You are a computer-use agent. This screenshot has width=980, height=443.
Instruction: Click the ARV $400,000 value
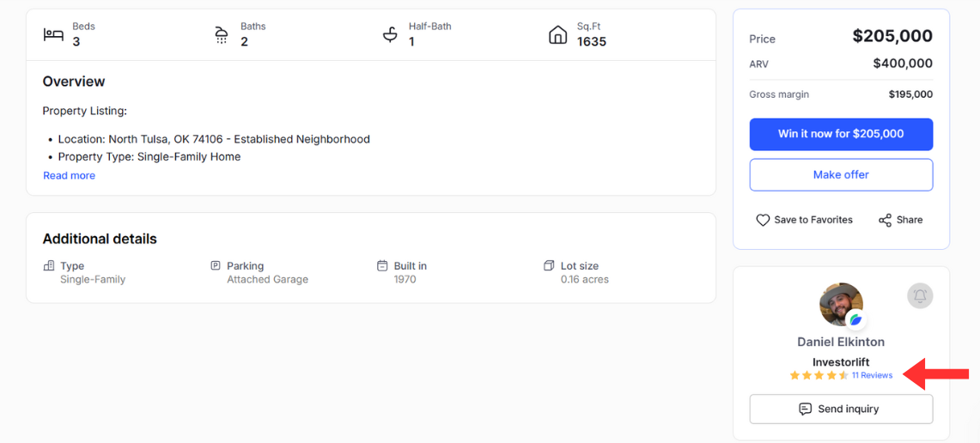pos(903,64)
